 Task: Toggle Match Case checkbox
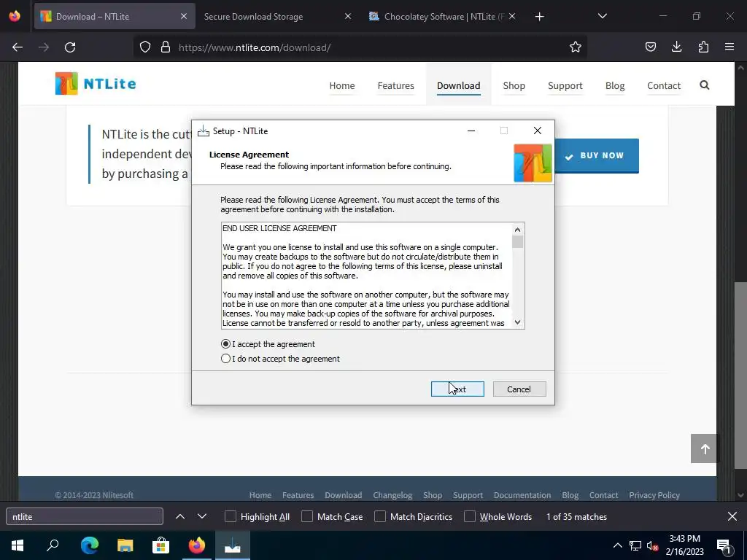click(x=307, y=517)
